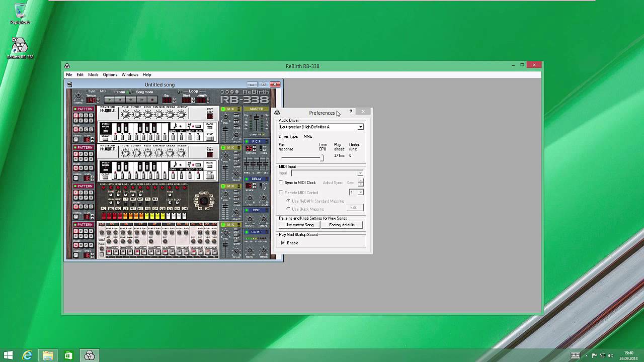Image resolution: width=644 pixels, height=362 pixels.
Task: Click the Loop Start stepper arrows
Action: click(x=194, y=100)
